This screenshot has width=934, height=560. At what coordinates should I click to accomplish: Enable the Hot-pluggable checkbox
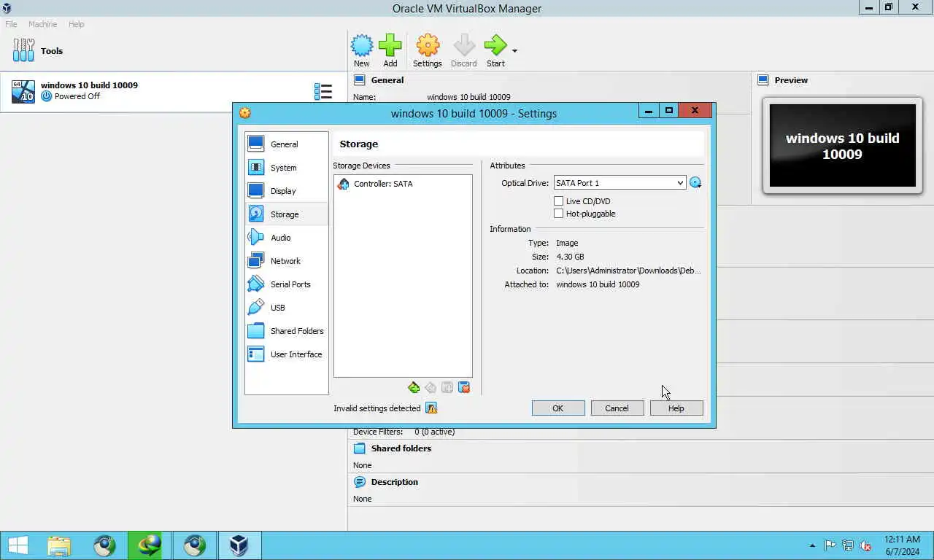(x=559, y=214)
